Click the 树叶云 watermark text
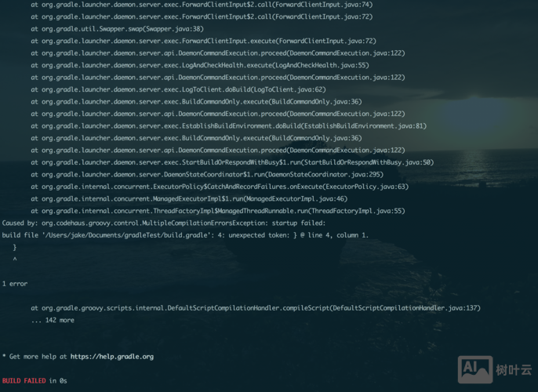This screenshot has height=392, width=538. pyautogui.click(x=514, y=370)
